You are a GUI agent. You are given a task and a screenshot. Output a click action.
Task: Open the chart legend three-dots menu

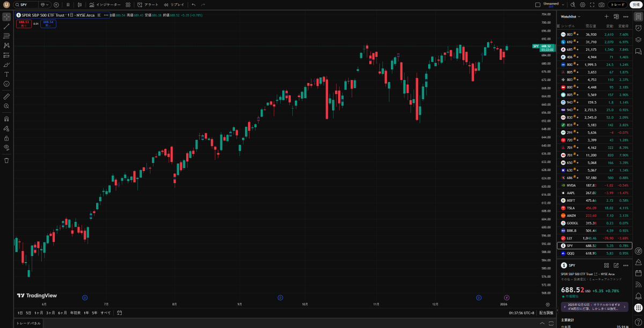click(106, 15)
